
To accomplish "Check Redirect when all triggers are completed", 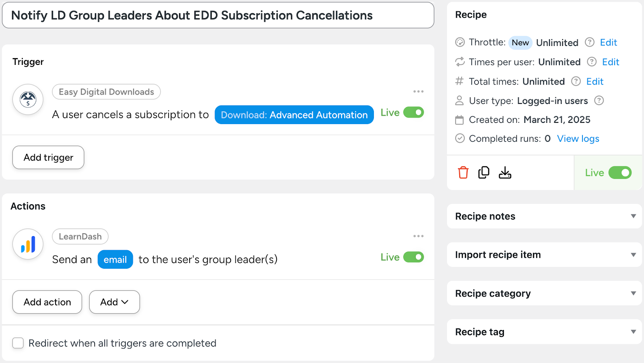I will click(18, 343).
